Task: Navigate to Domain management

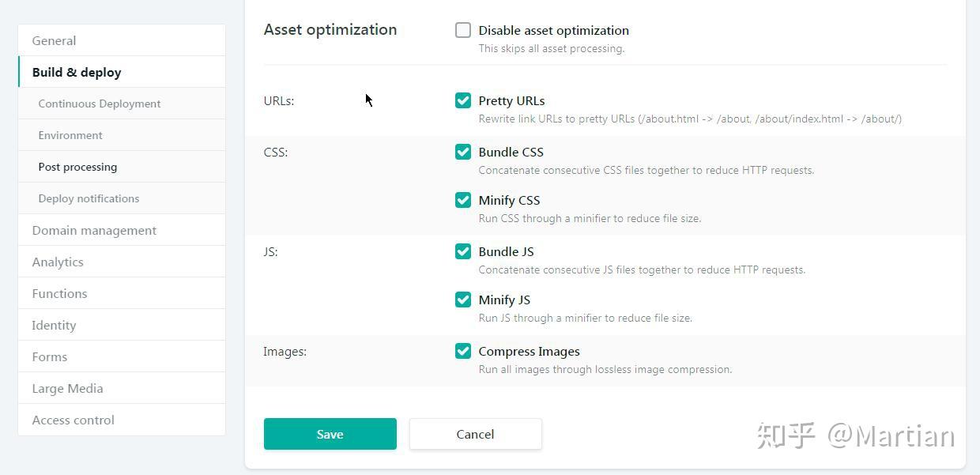Action: pyautogui.click(x=94, y=230)
